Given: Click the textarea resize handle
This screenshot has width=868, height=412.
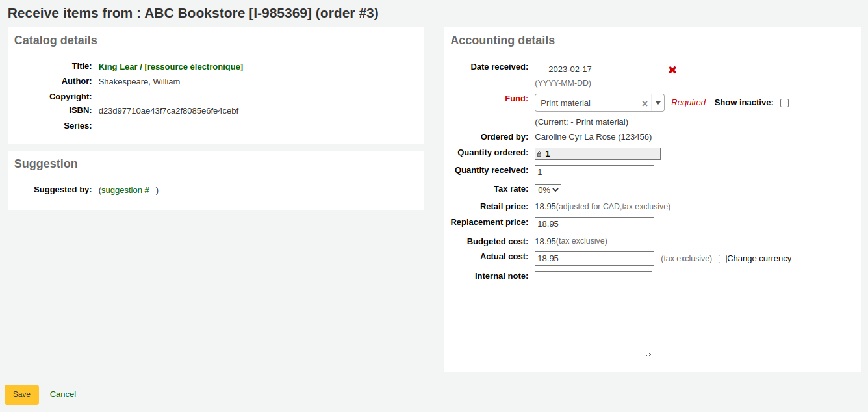Looking at the screenshot, I should click(650, 354).
